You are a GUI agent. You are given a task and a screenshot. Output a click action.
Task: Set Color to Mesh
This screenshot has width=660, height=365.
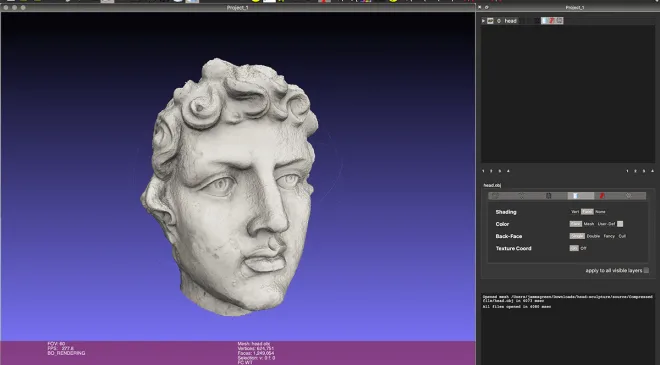pyautogui.click(x=589, y=224)
